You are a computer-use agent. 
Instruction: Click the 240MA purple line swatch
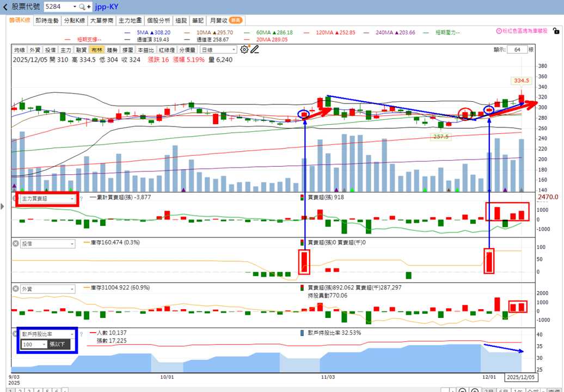coord(366,32)
